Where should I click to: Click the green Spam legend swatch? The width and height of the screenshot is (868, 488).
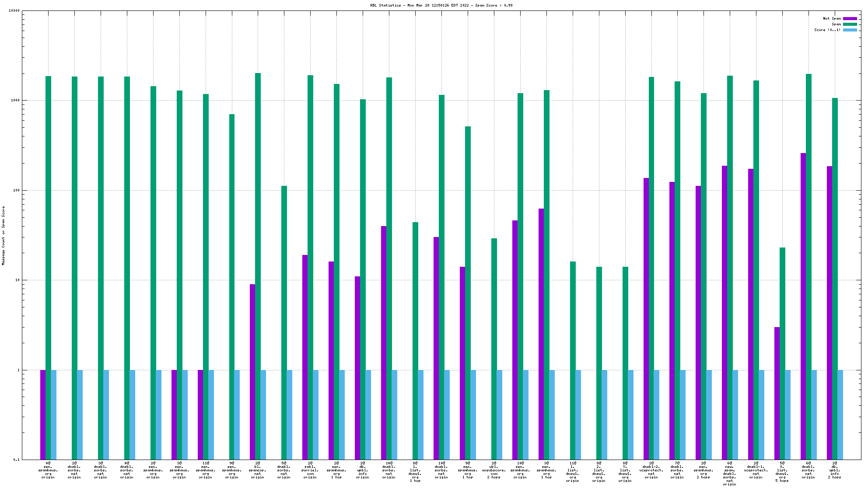pos(850,24)
